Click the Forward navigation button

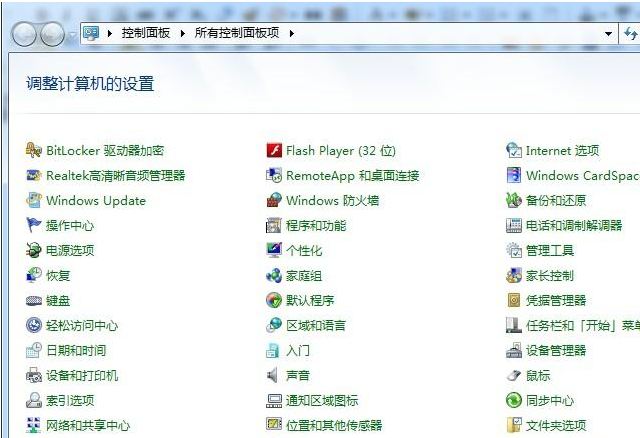point(52,34)
